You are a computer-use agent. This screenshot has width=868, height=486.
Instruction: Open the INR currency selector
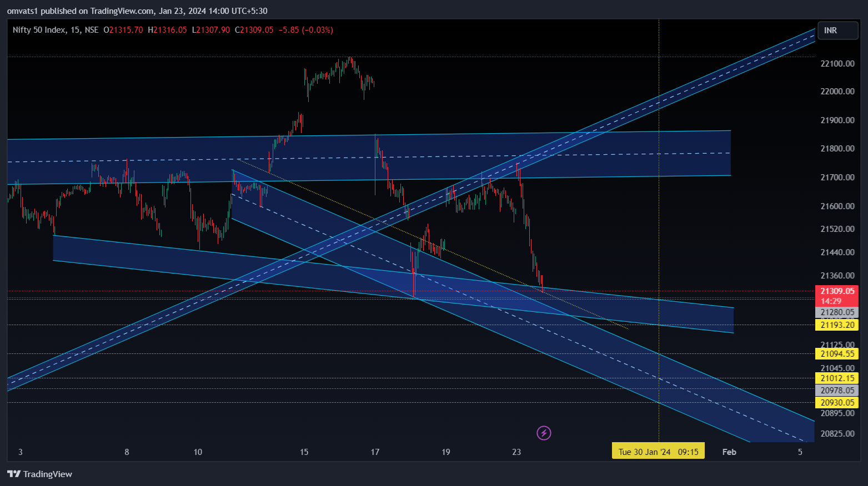point(837,31)
